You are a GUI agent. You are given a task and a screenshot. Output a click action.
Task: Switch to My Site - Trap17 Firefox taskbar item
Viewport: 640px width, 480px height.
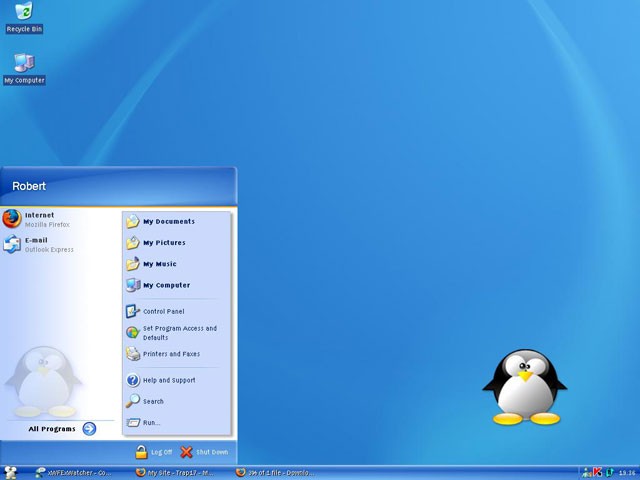175,473
